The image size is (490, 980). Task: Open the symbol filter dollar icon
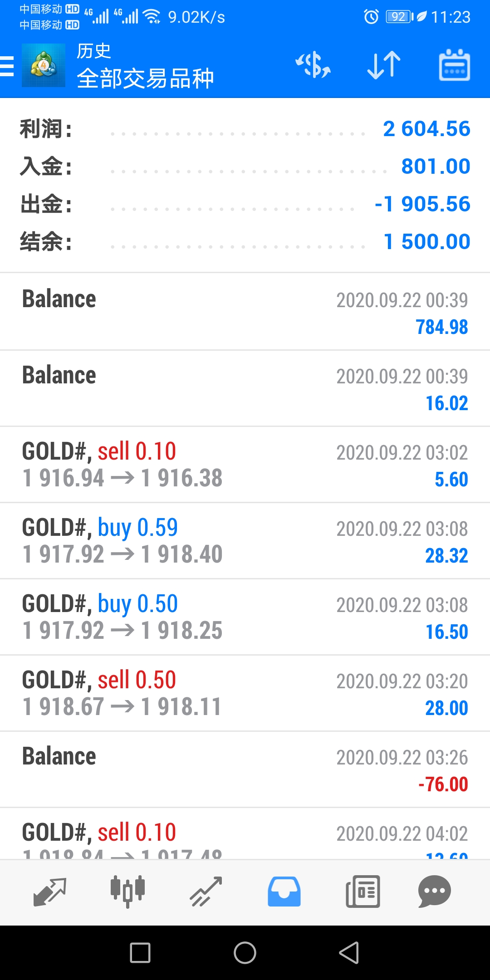(x=313, y=65)
